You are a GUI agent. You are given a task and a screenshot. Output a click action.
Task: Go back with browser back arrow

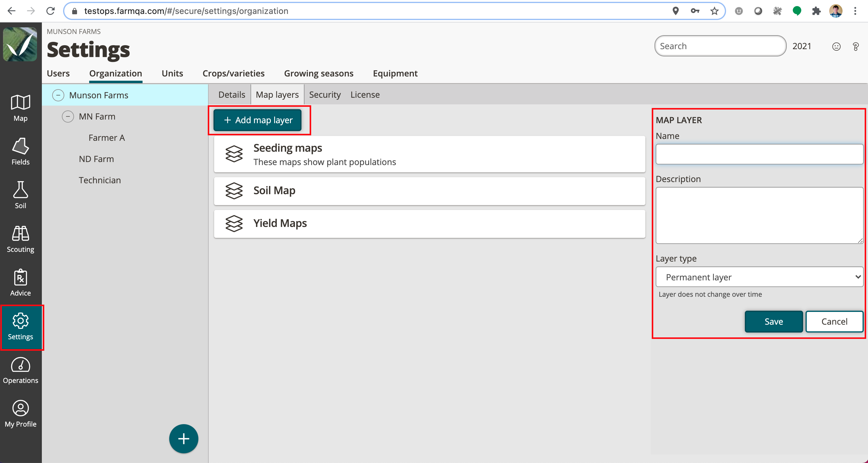[12, 11]
